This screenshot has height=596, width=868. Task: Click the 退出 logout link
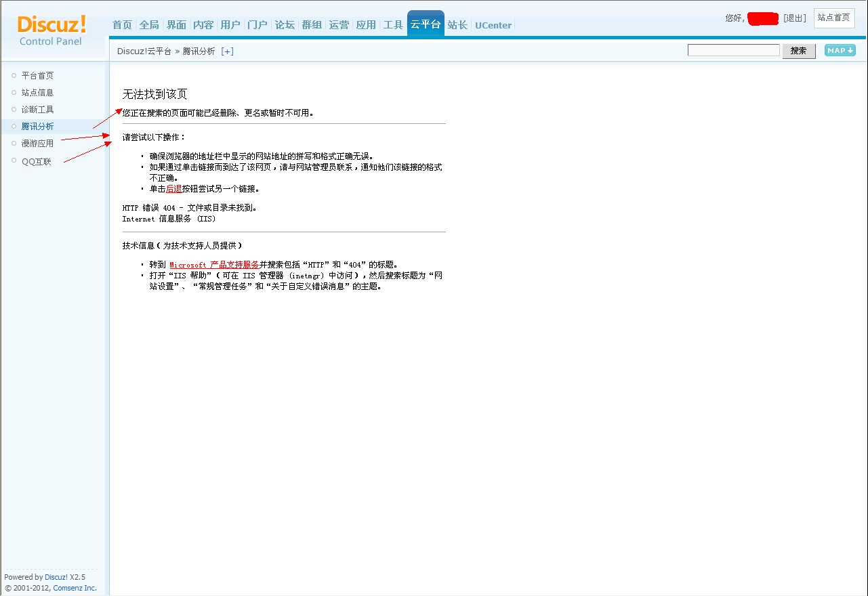795,18
